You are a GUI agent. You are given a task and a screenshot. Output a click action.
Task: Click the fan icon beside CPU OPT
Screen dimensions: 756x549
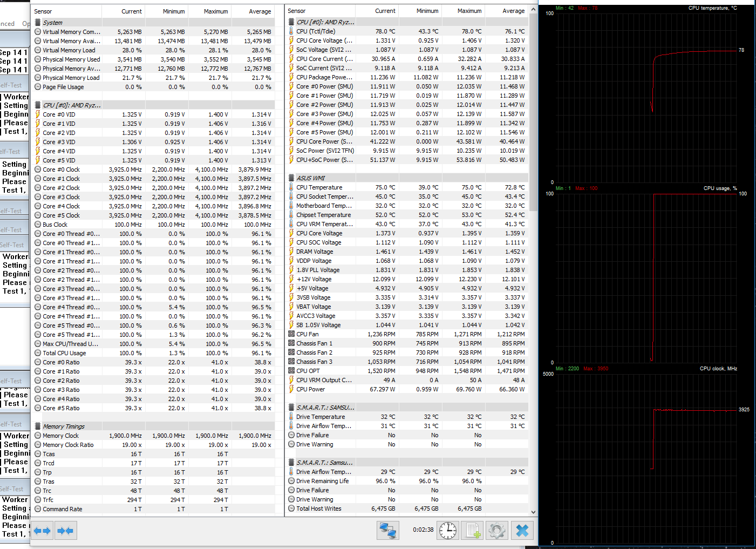pyautogui.click(x=291, y=371)
